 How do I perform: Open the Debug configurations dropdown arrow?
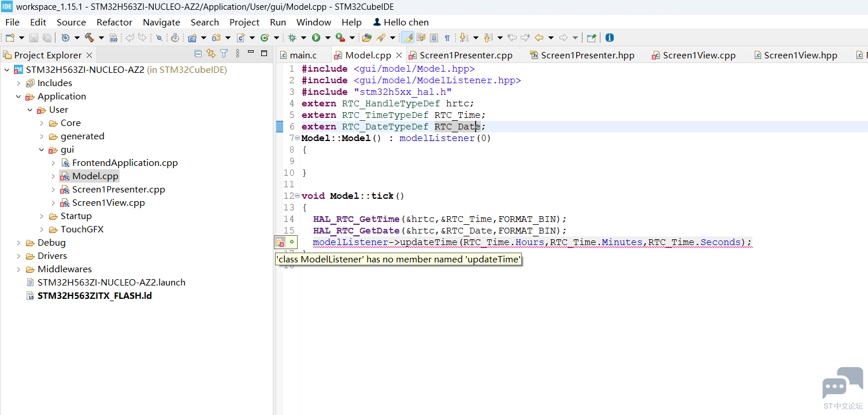pos(303,38)
